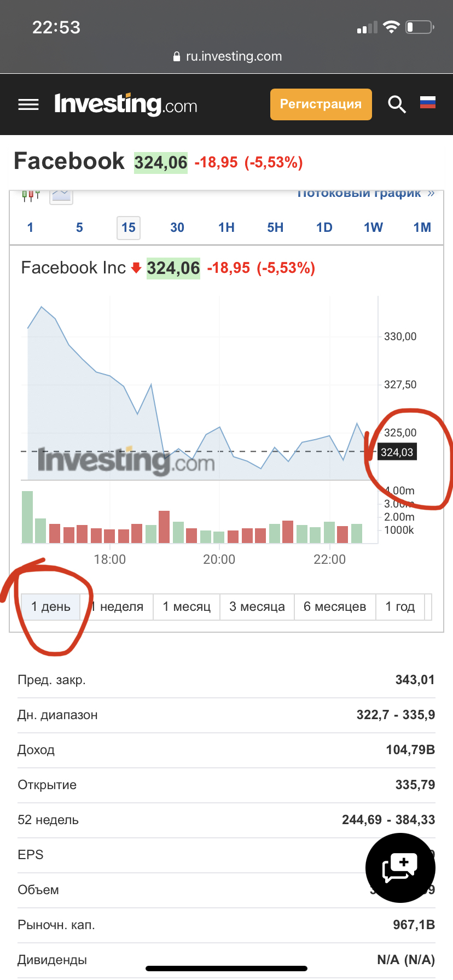
Task: Switch to the 1H chart interval
Action: pos(226,227)
